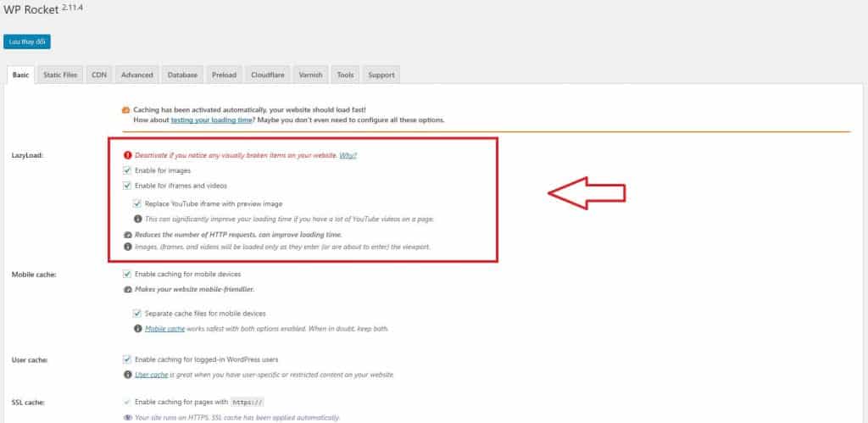Click the 'LazyLoad:' section label
The image size is (868, 423).
coord(27,156)
